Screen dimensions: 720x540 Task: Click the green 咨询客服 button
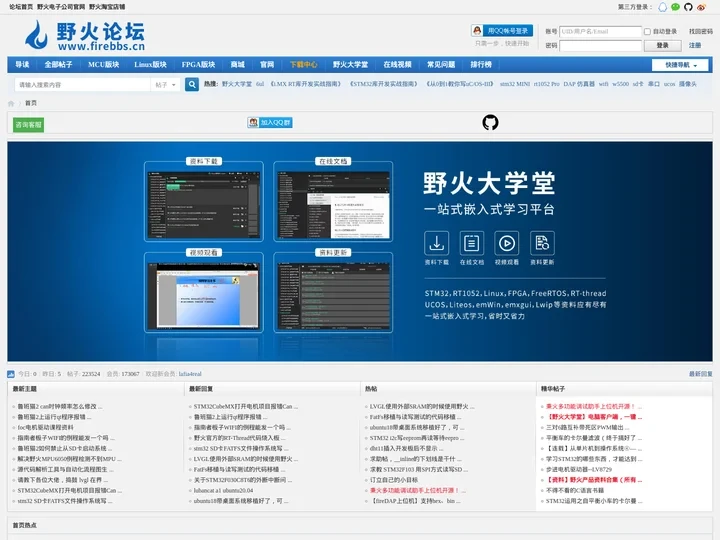pyautogui.click(x=28, y=124)
